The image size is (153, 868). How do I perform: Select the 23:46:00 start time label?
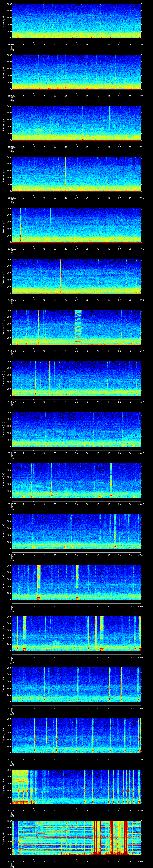(12, 555)
